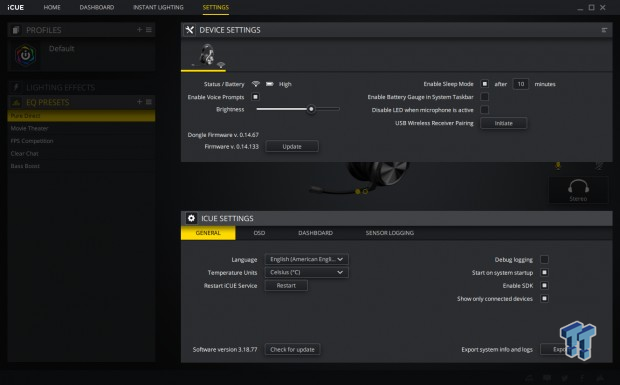620x385 pixels.
Task: Open the EQ Presets menu icon
Action: click(149, 102)
